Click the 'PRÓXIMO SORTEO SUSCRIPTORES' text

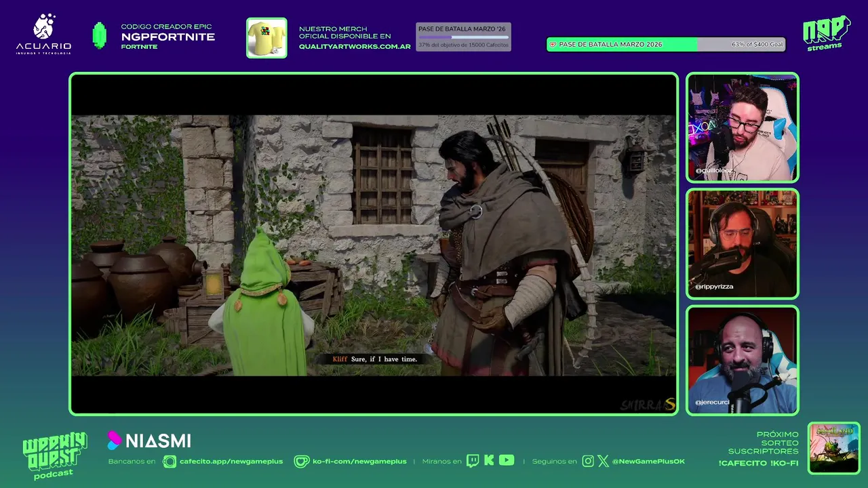(x=763, y=443)
